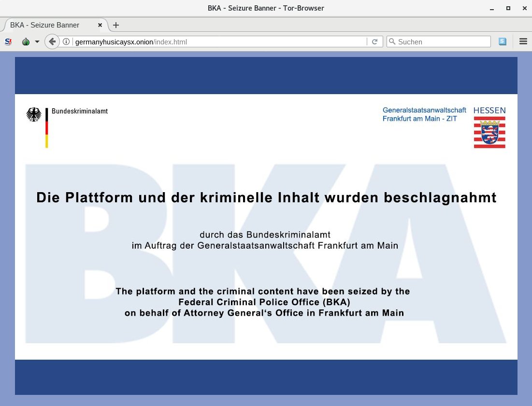
Task: Click the German headline 'Die Plattform und der kriminelle Inhalt'
Action: (266, 197)
